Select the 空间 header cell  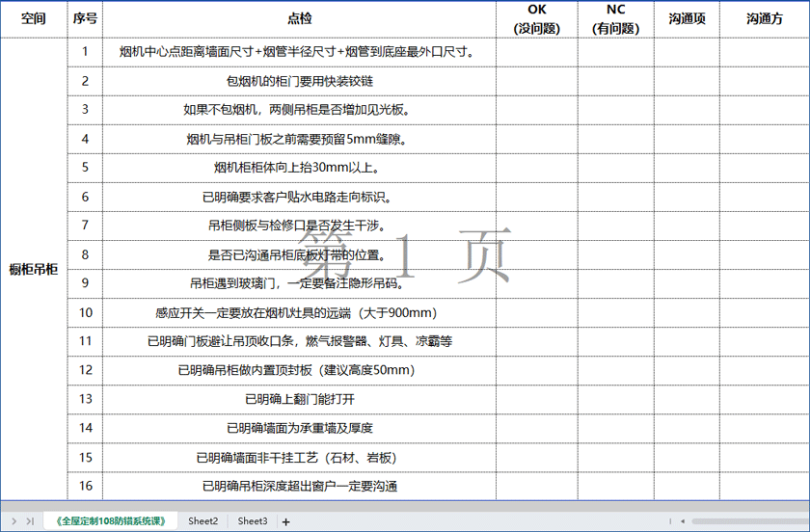click(x=34, y=19)
